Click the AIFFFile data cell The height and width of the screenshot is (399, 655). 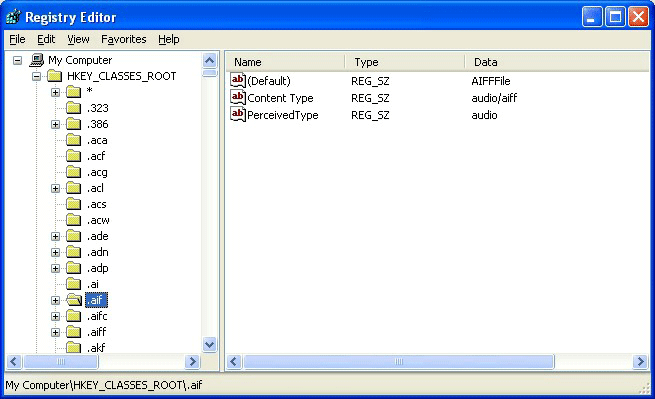tap(491, 81)
